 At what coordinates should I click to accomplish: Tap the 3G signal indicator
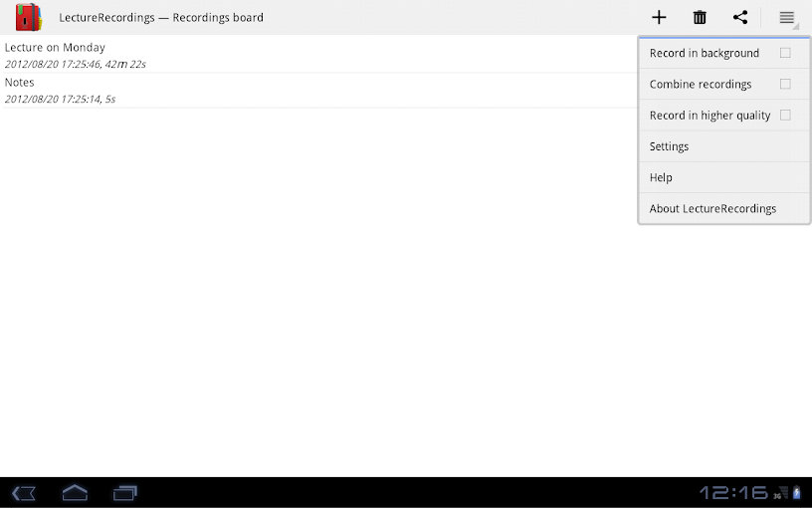[x=781, y=492]
